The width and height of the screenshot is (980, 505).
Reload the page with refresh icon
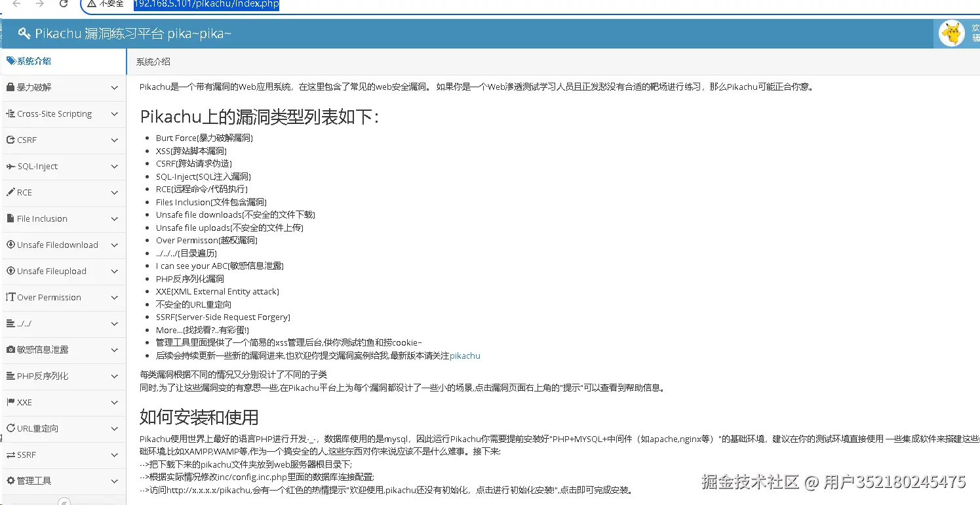[x=64, y=4]
